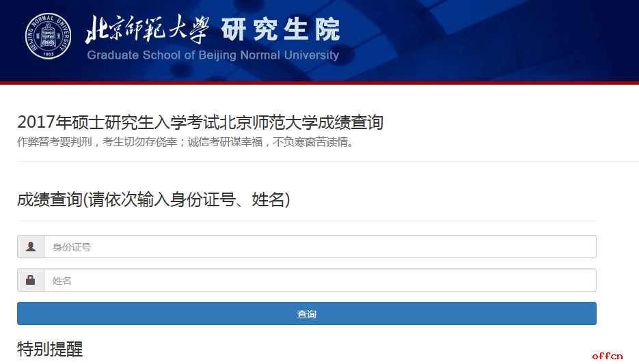
Task: Click the lock icon beside 姓名 field
Action: [31, 280]
